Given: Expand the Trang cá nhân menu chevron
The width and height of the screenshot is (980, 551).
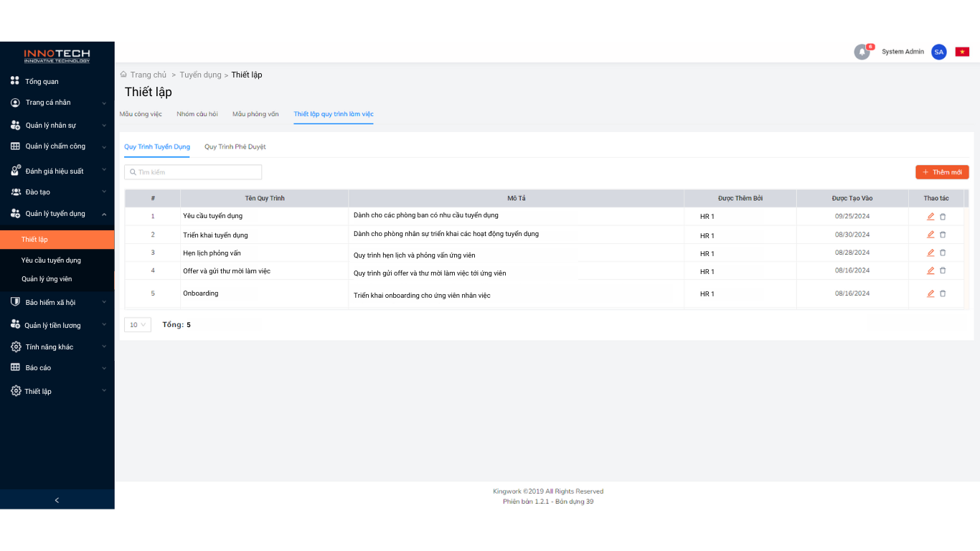Looking at the screenshot, I should (104, 103).
